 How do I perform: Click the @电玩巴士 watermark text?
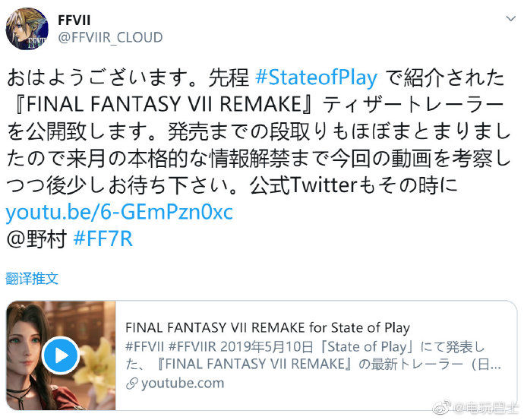pos(485,408)
